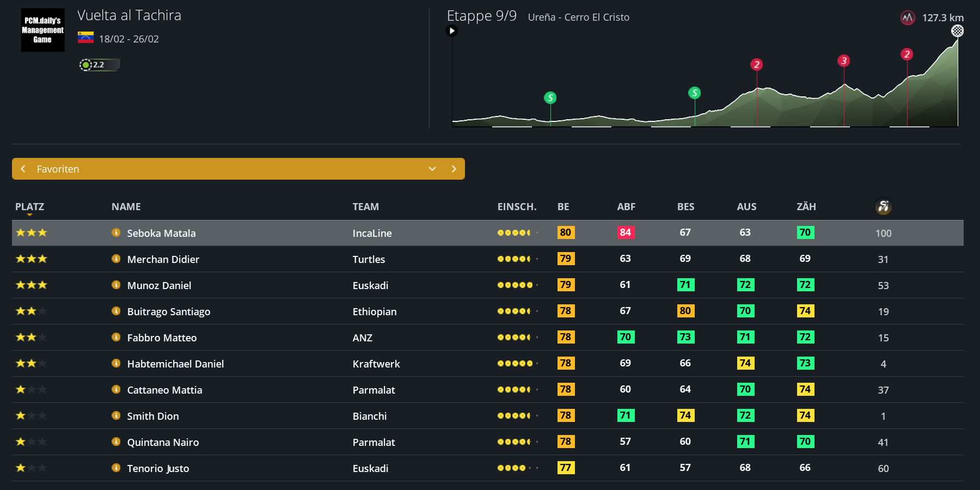This screenshot has width=980, height=490.
Task: Click the finish line checkered flag icon
Action: (x=957, y=31)
